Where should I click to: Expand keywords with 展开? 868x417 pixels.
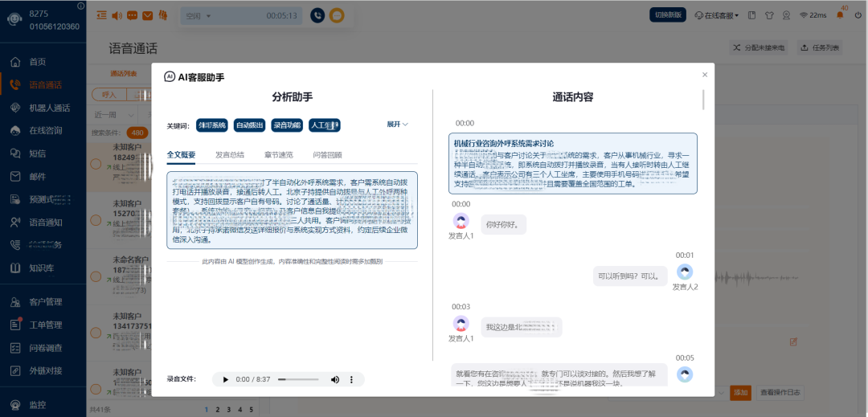(398, 125)
